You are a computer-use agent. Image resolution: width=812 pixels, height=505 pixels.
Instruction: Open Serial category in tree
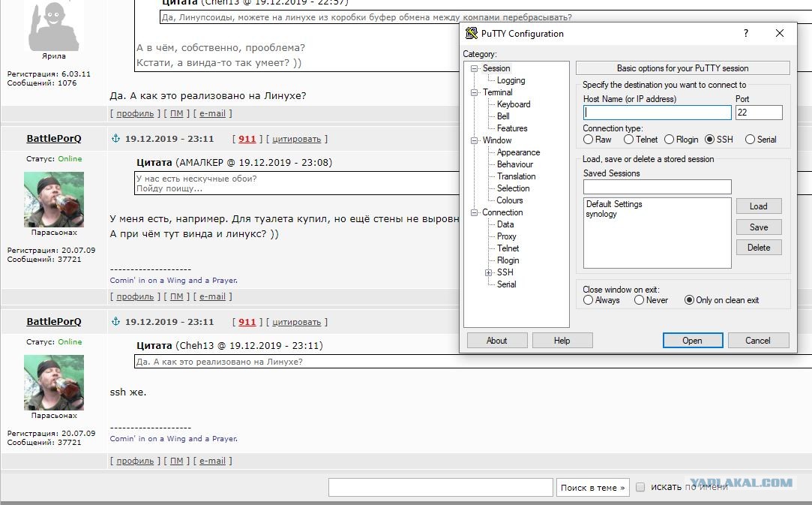tap(506, 284)
